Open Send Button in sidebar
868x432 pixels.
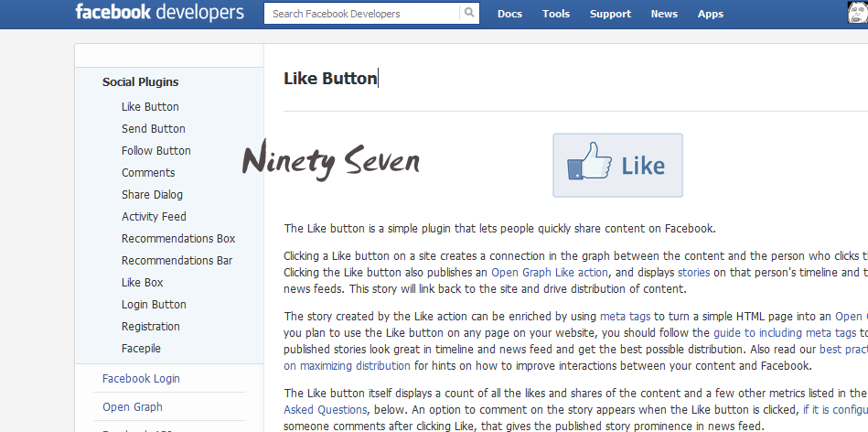(154, 128)
